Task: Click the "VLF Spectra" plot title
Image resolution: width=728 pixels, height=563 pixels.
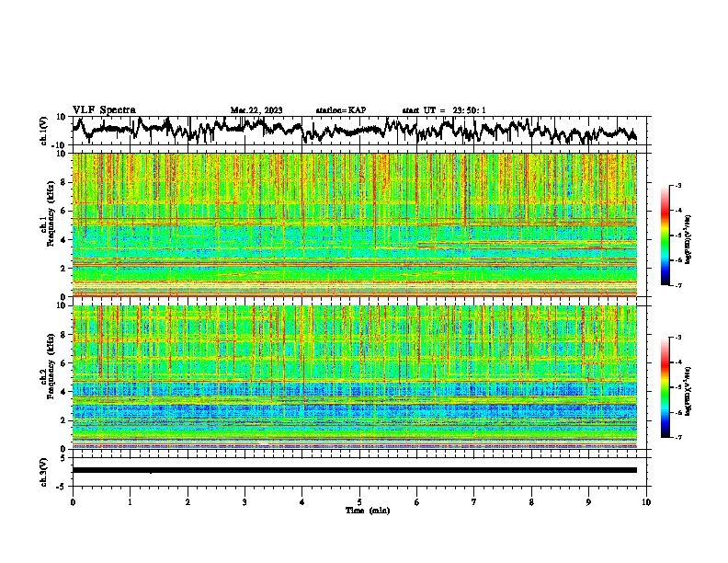Action: coord(104,110)
